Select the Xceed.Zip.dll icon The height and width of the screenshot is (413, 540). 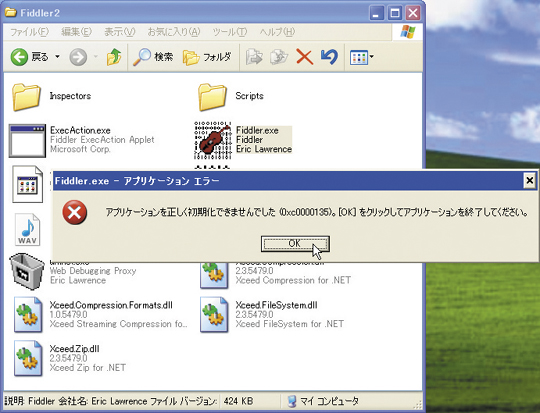(x=28, y=358)
